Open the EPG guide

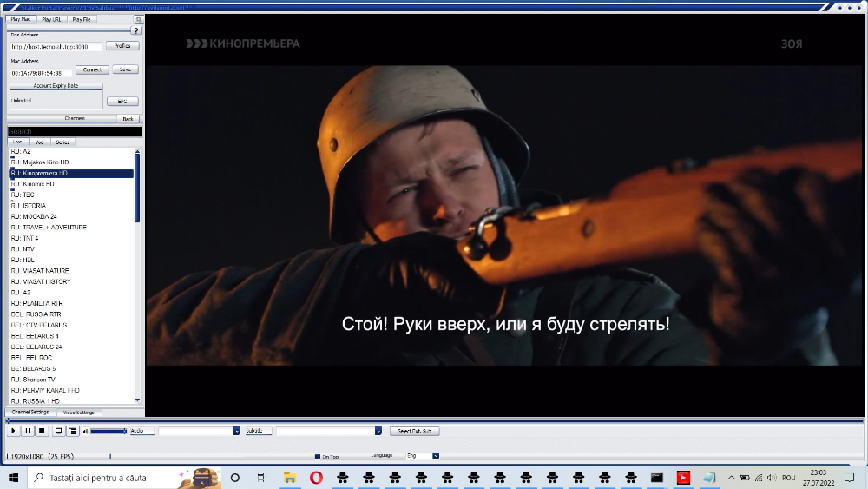pyautogui.click(x=122, y=102)
